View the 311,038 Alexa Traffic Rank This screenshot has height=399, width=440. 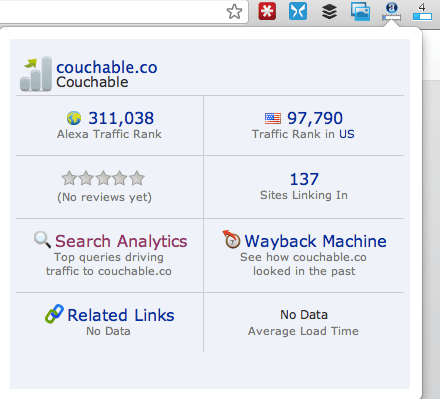(x=121, y=118)
